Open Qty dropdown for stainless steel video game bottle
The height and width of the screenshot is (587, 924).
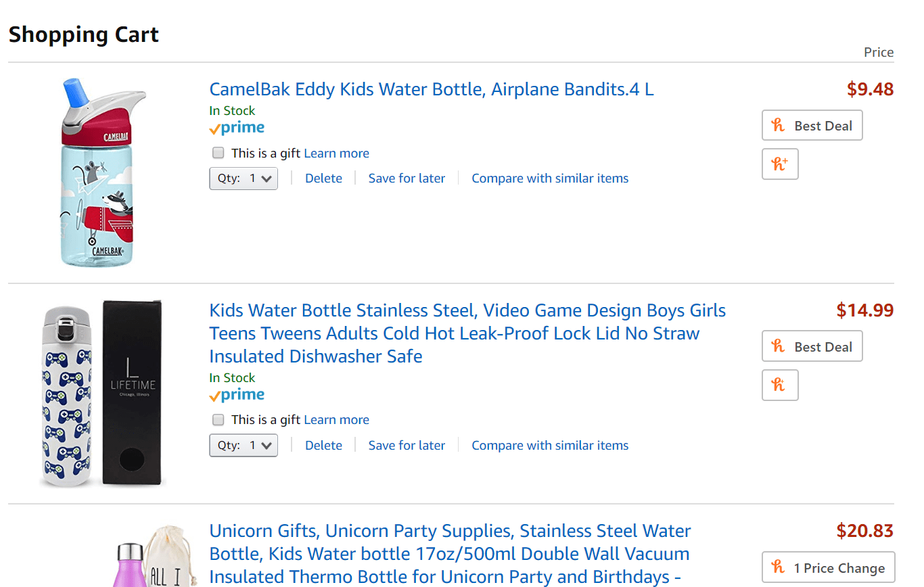tap(244, 446)
